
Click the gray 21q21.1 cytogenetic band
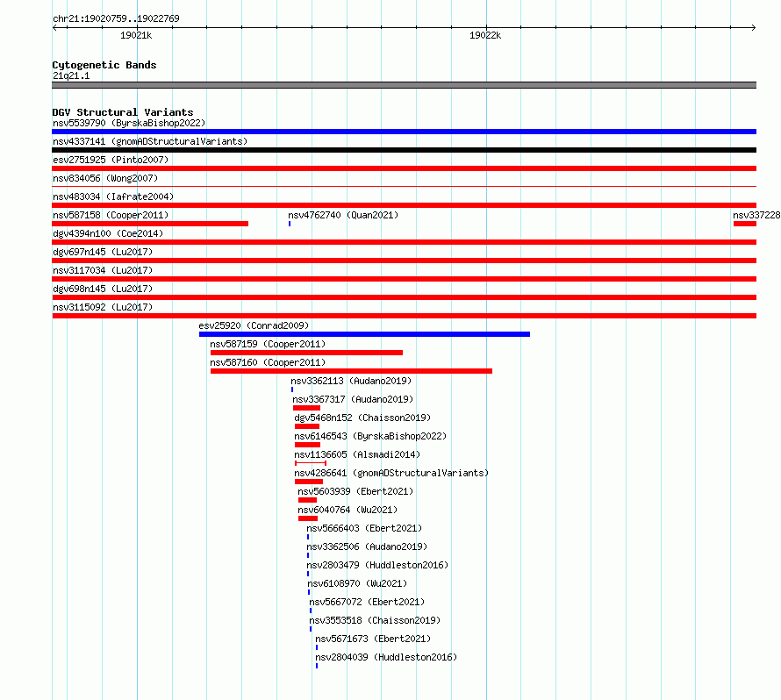coord(404,85)
